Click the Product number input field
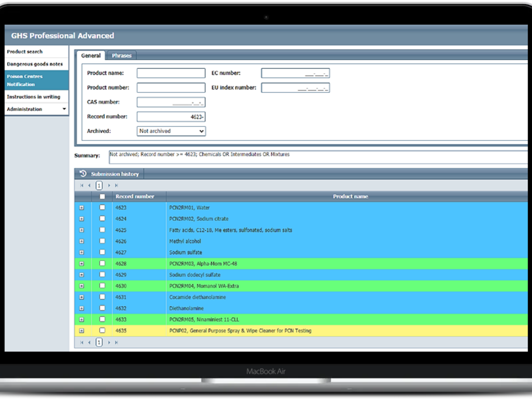 click(x=171, y=87)
